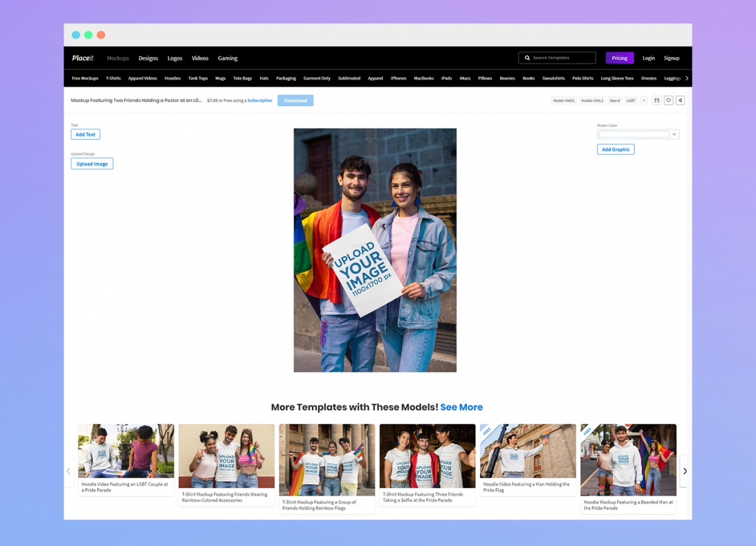Open the Poster Color dropdown
Image resolution: width=756 pixels, height=546 pixels.
click(674, 134)
